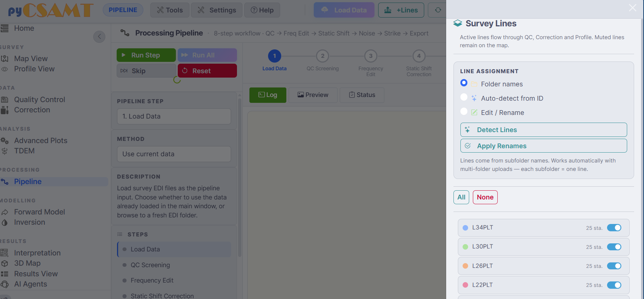Select step 2 QC Screening marker
This screenshot has height=299, width=644.
323,56
